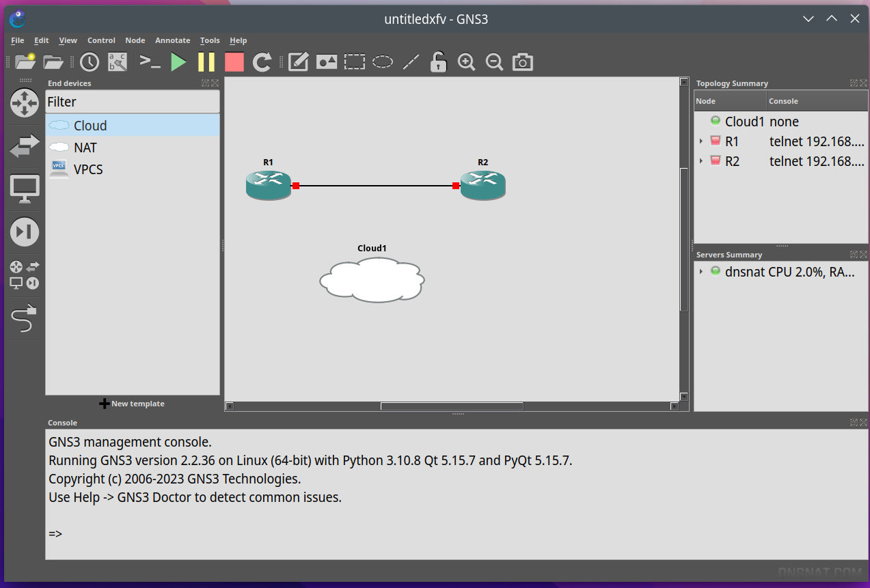Insert a picture tool
Image resolution: width=870 pixels, height=588 pixels.
(x=327, y=62)
